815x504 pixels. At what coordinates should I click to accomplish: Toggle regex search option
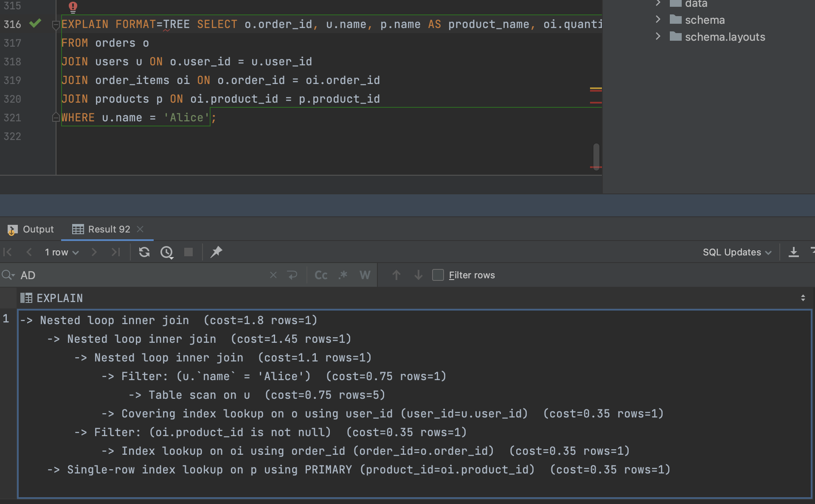343,275
